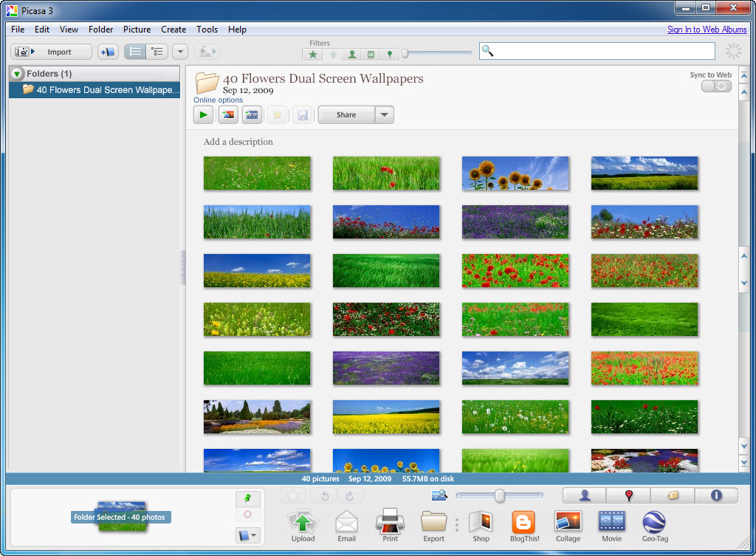Open the File menu
The image size is (756, 556).
click(18, 30)
